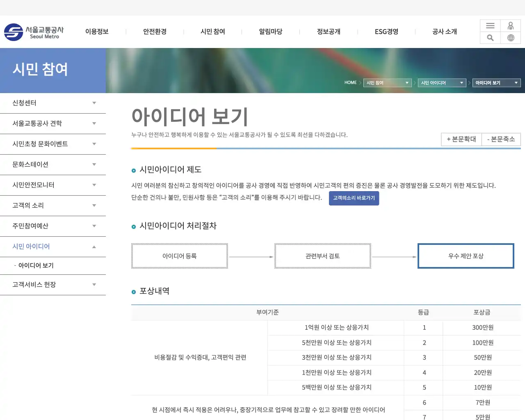Click 20만원 reward cell
The height and width of the screenshot is (420, 525).
coord(482,373)
